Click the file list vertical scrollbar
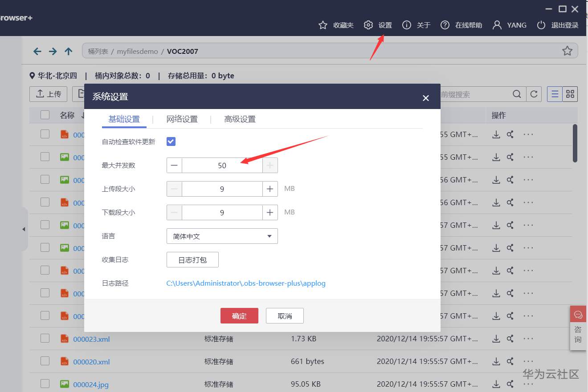The width and height of the screenshot is (588, 392). point(575,143)
